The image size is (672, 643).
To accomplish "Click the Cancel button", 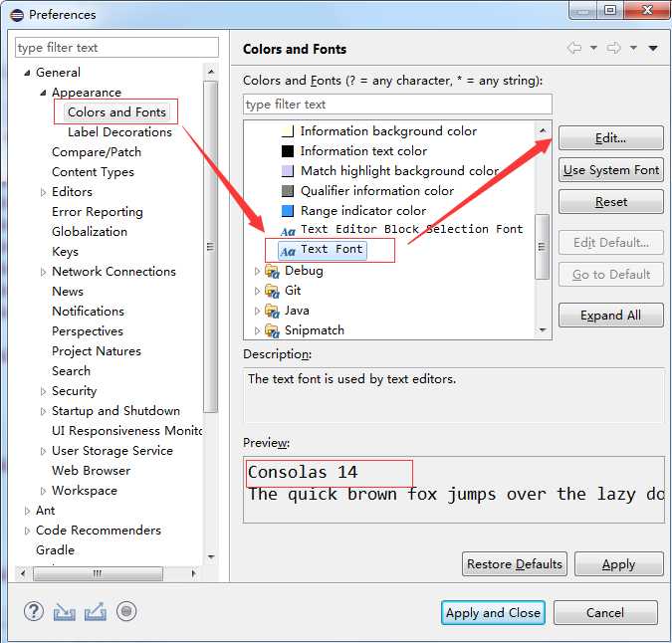I will pos(605,612).
